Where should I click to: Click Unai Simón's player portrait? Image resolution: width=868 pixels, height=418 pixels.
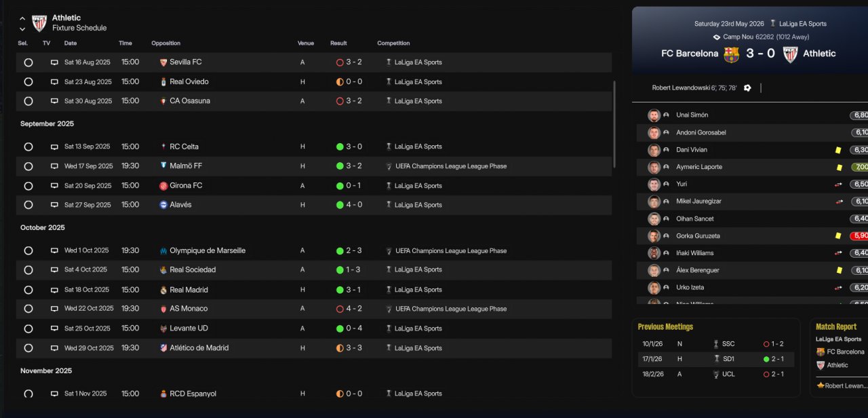click(654, 115)
